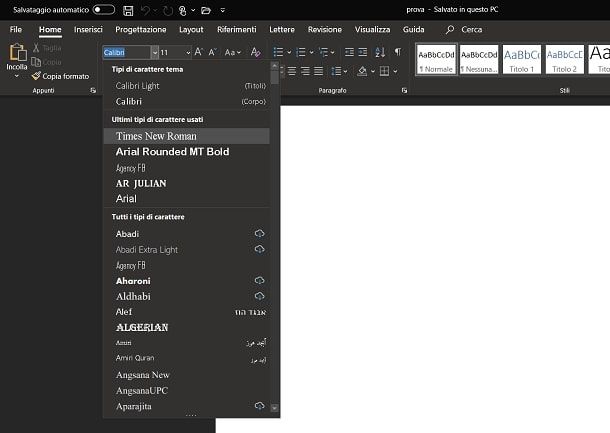The height and width of the screenshot is (433, 610).
Task: Switch to the Revisione tab
Action: (325, 30)
